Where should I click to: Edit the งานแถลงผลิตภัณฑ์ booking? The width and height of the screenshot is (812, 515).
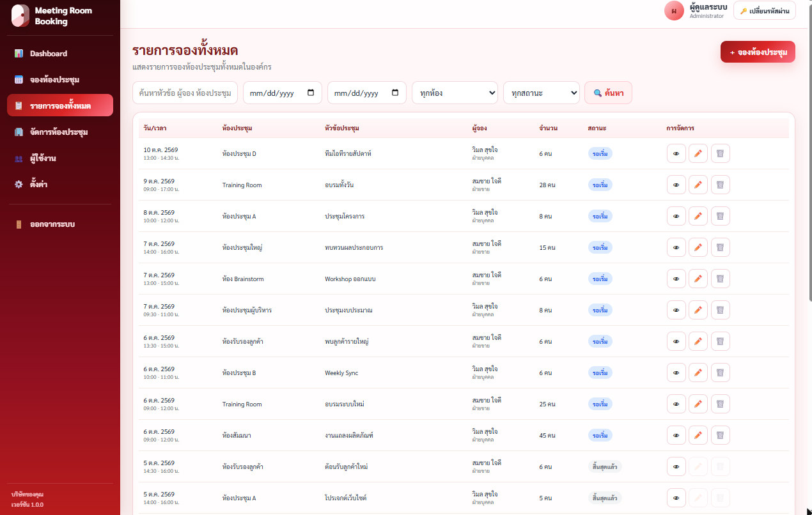click(698, 435)
